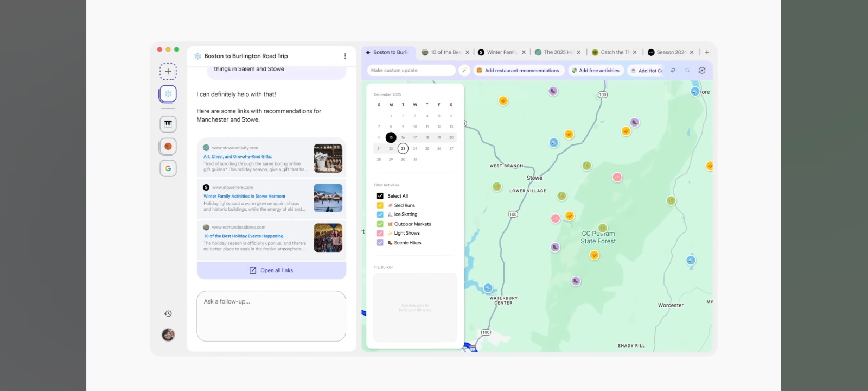This screenshot has width=868, height=391.
Task: Click the undo arrow in the map toolbar
Action: pos(673,70)
